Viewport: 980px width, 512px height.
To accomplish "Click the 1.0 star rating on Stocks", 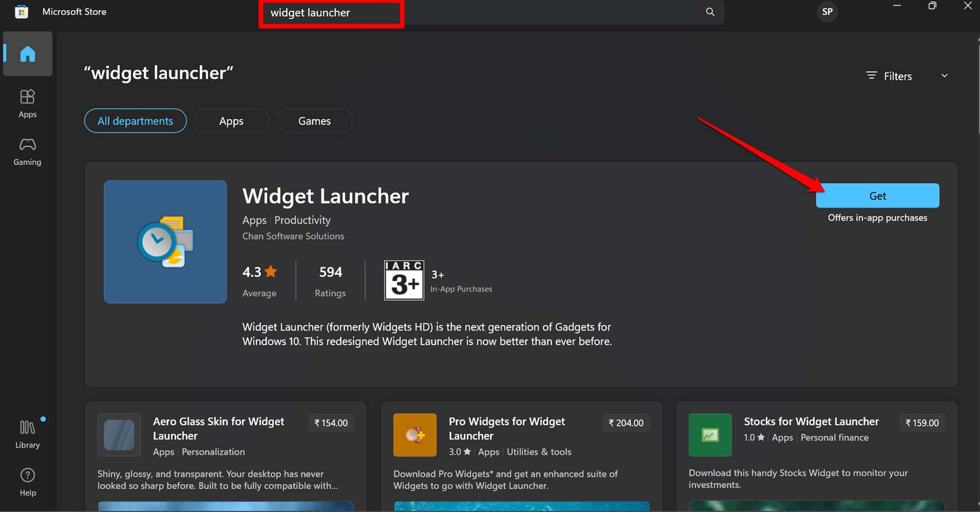I will click(x=754, y=437).
